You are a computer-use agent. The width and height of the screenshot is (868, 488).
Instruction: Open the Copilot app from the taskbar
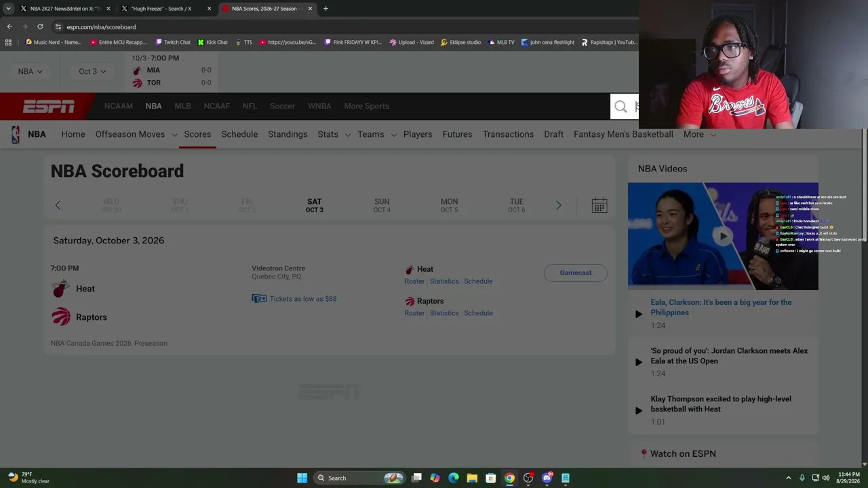pos(435,478)
